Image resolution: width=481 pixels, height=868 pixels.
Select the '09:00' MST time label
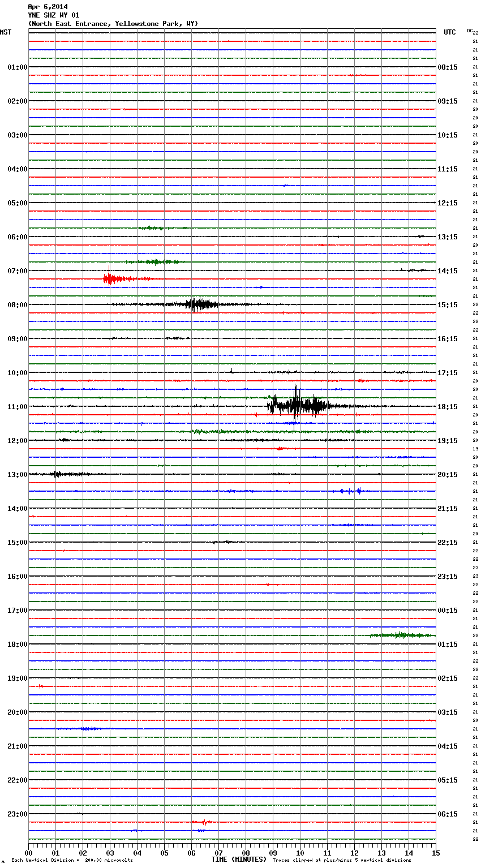tap(18, 339)
